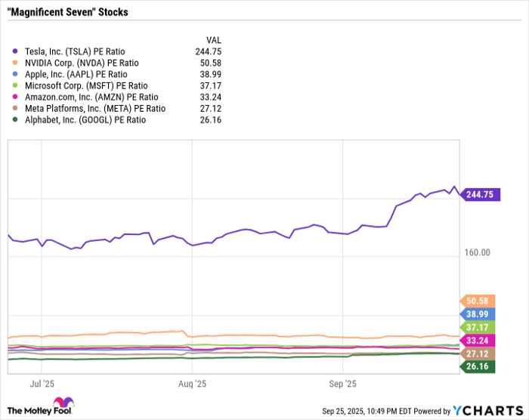Click the Aug '25 axis marker
The image size is (529, 420).
192,384
